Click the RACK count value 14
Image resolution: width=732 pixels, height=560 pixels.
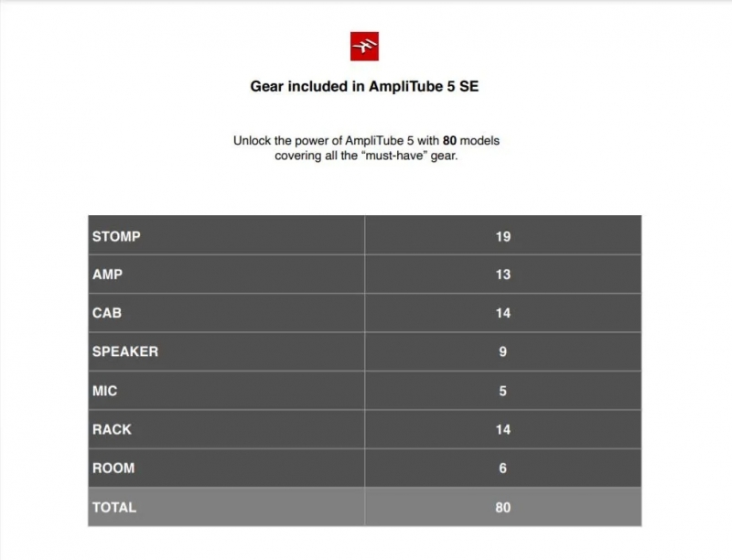point(502,429)
